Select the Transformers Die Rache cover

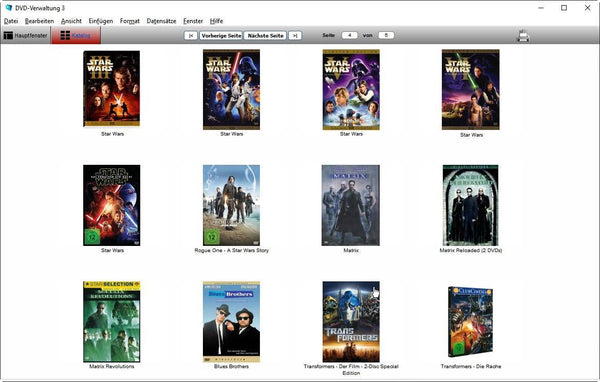click(471, 322)
